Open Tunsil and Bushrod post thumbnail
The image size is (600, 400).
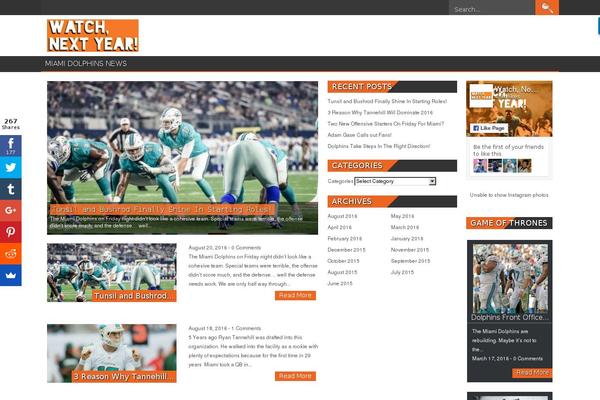[x=112, y=273]
